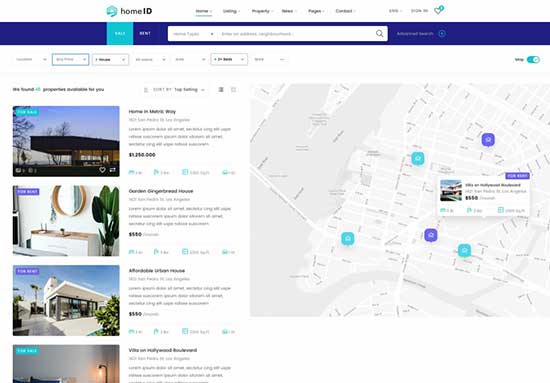Toggle the Map switch off
The width and height of the screenshot is (550, 383).
coord(533,60)
